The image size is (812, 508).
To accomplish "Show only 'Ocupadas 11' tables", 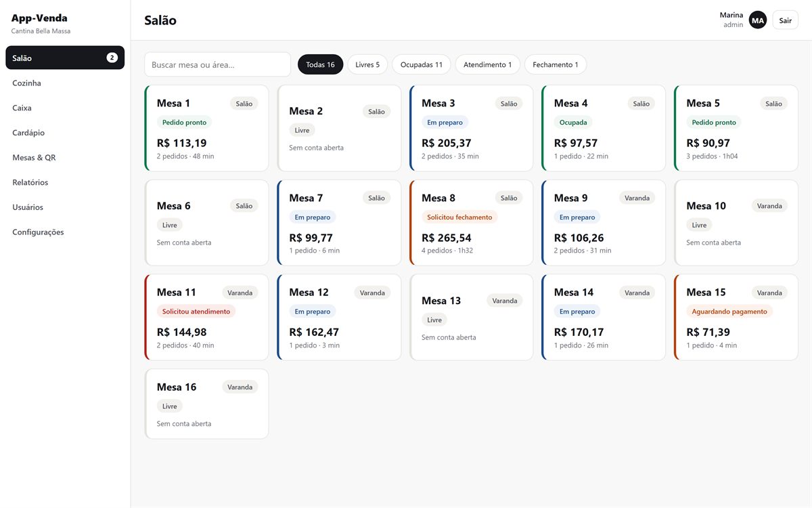I will point(422,64).
